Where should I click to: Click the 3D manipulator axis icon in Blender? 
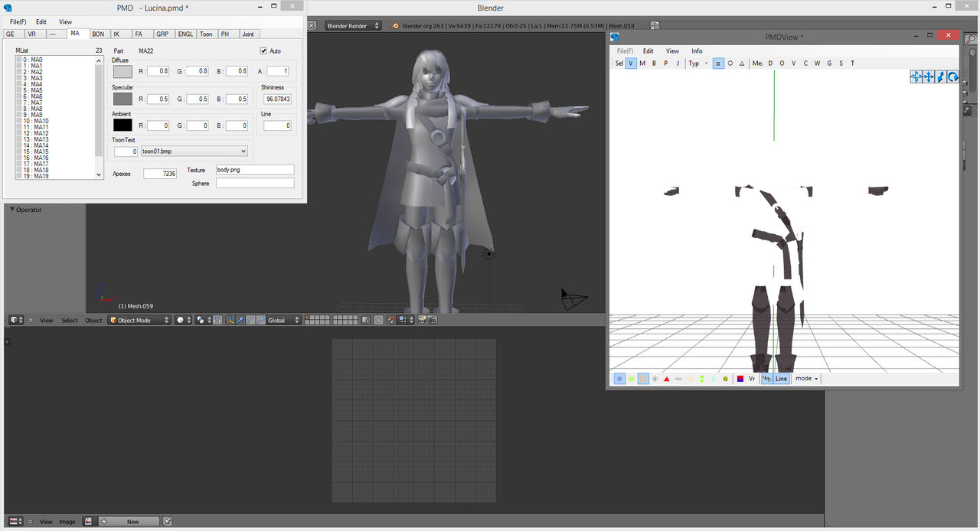(231, 321)
